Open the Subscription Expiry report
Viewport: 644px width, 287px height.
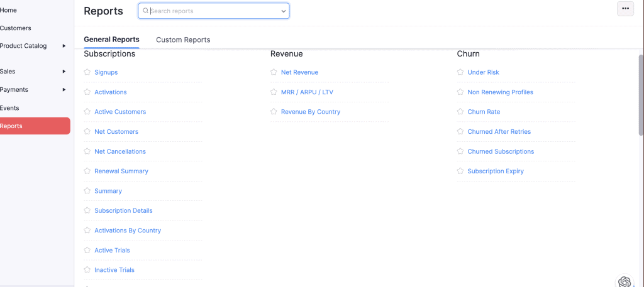(x=496, y=171)
